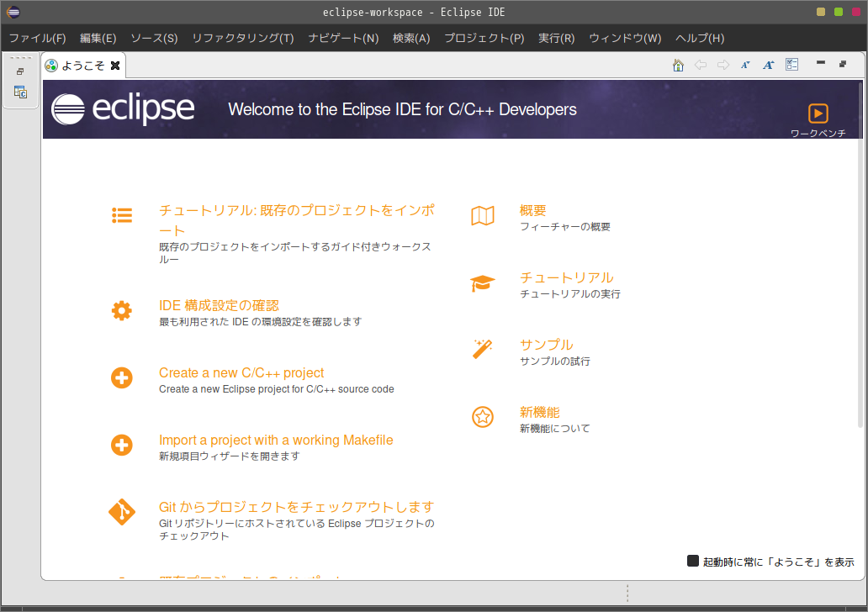Click plus icon beside Import Makefile project
Image resolution: width=868 pixels, height=612 pixels.
(122, 446)
